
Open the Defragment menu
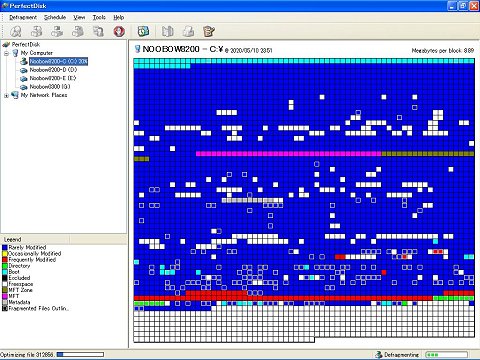(x=23, y=17)
